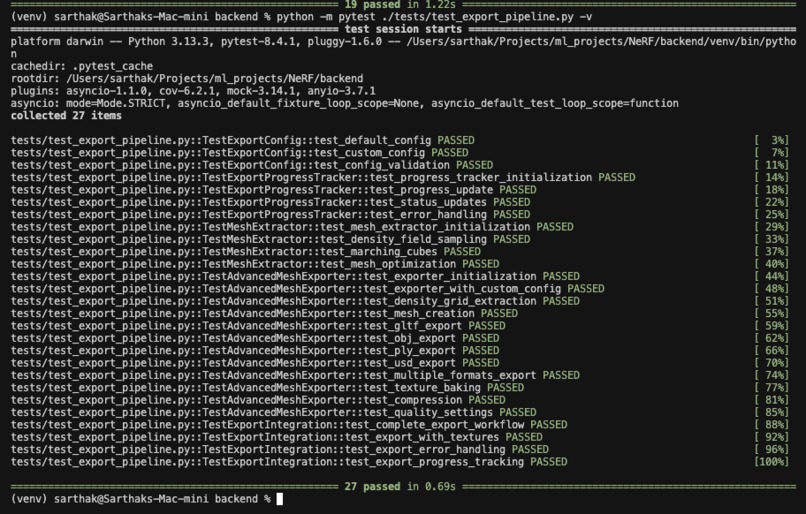Click the test_marching_cubes test line
Viewport: 806px width, 514px height.
coord(246,251)
